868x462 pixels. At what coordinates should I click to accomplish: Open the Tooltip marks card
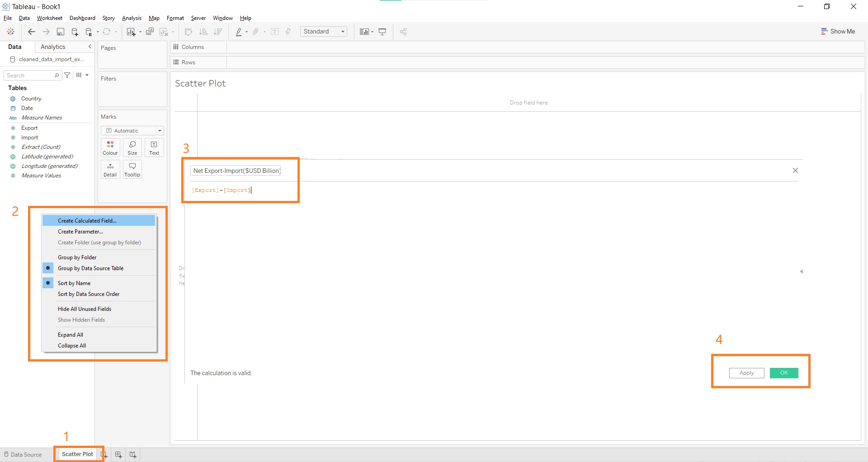tap(132, 169)
